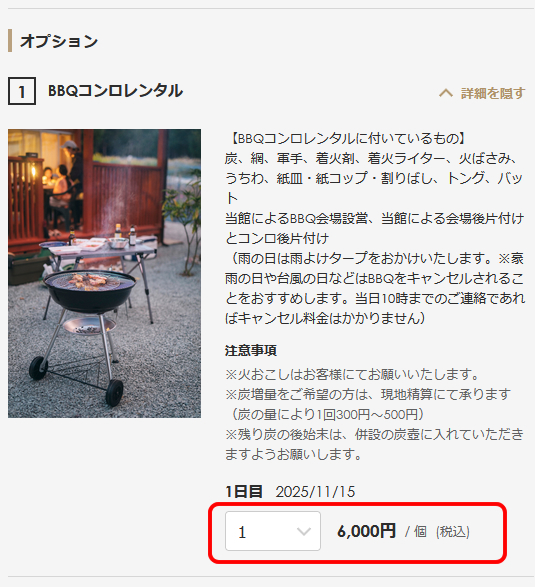Click the 火おこしはお客様にて note

(353, 374)
